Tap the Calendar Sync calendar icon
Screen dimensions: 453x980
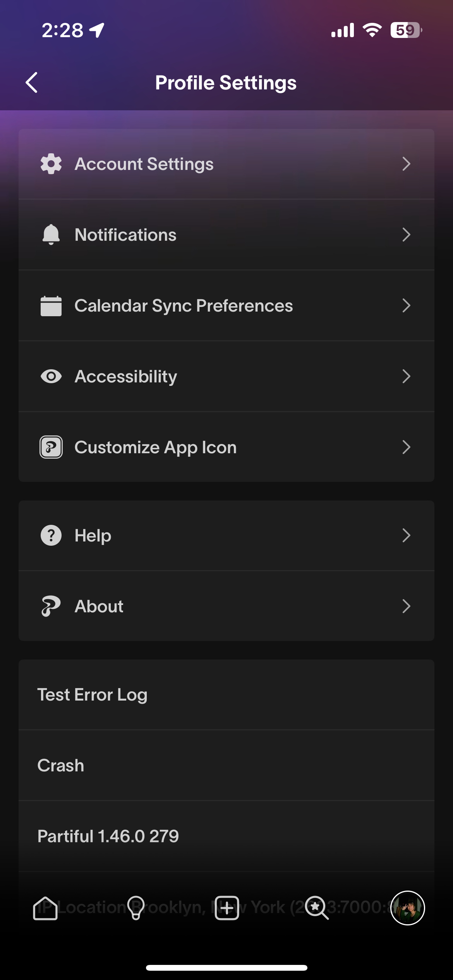[x=51, y=306]
